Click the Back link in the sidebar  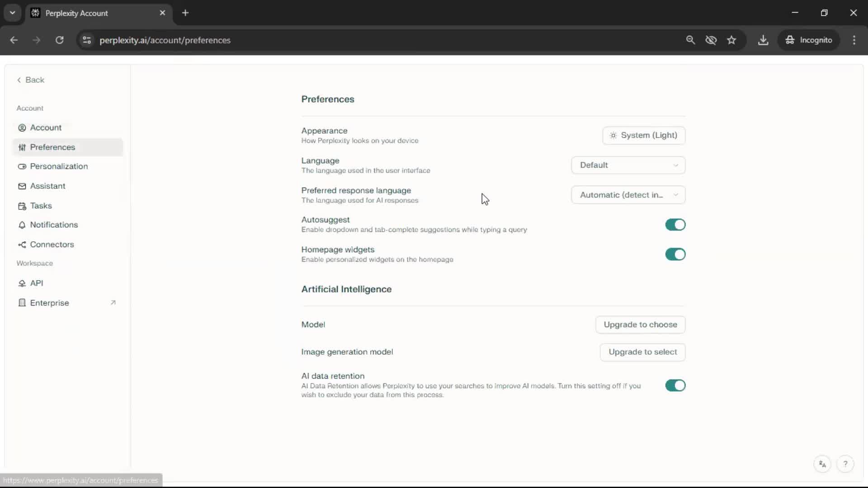tap(31, 80)
